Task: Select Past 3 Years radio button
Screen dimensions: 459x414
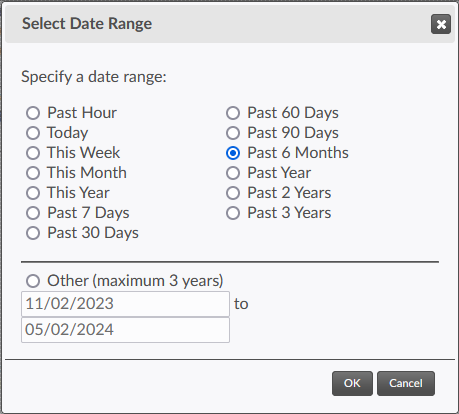Action: click(x=233, y=213)
